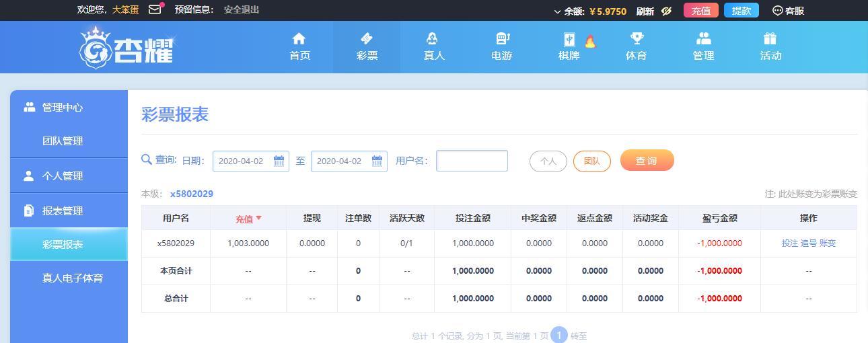The width and height of the screenshot is (868, 343).
Task: Expand the balance dropdown chevron
Action: pyautogui.click(x=557, y=11)
